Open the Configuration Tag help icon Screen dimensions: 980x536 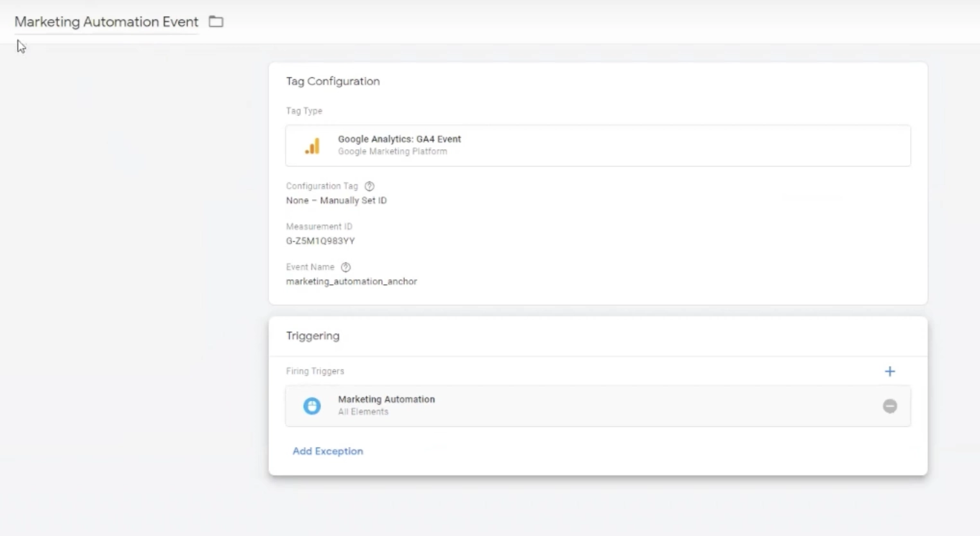pos(369,186)
